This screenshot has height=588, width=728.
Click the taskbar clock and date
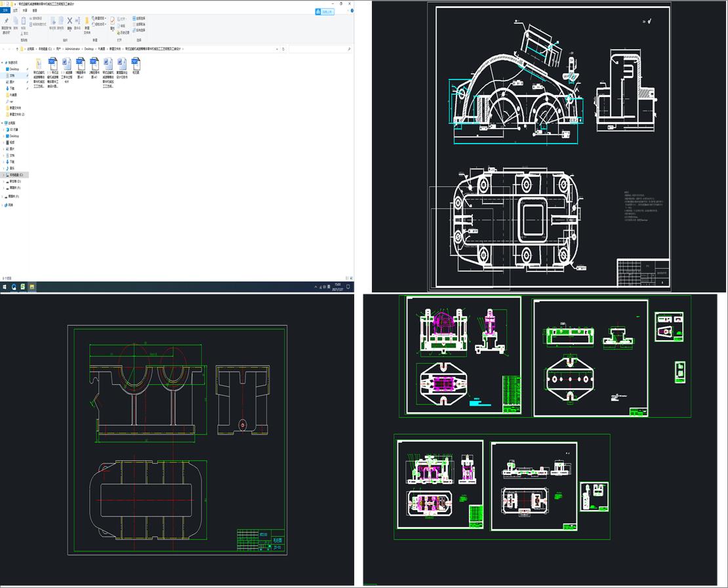(336, 287)
